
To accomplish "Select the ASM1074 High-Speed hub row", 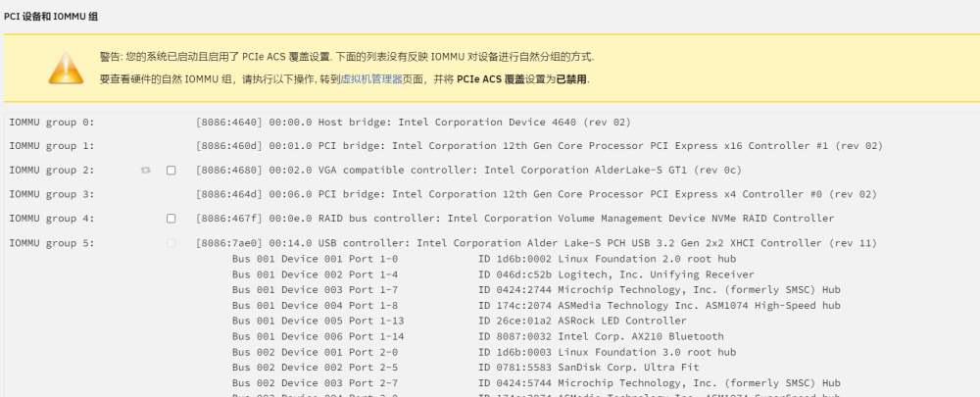I will coord(536,306).
